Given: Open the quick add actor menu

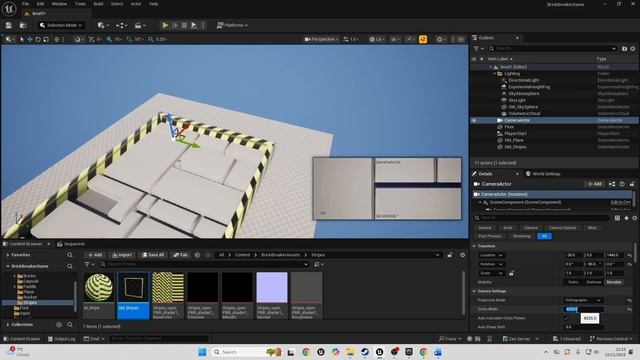Looking at the screenshot, I should pos(102,25).
